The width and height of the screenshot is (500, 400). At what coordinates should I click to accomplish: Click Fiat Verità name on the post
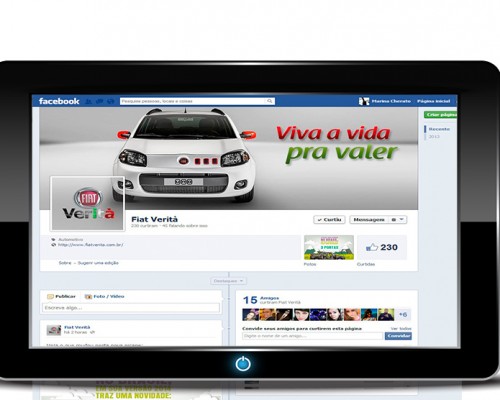[x=77, y=327]
